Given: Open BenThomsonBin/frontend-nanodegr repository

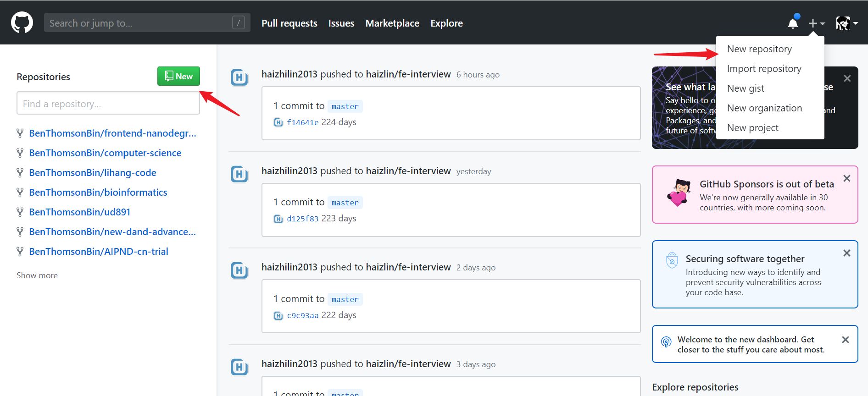Looking at the screenshot, I should pos(113,133).
